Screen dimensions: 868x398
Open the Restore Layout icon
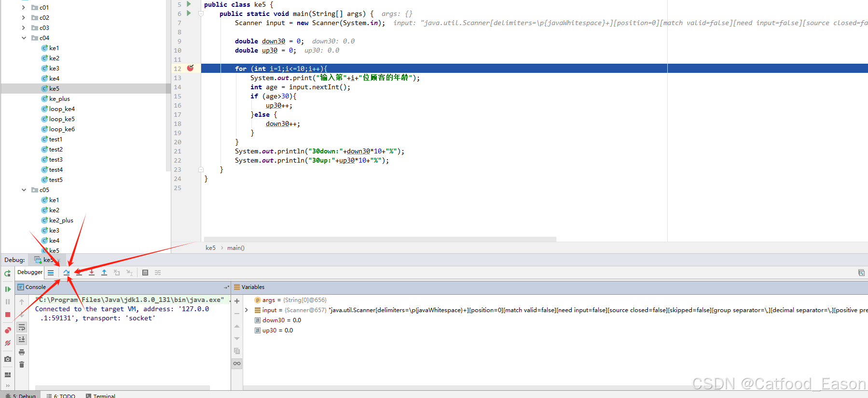click(x=8, y=375)
